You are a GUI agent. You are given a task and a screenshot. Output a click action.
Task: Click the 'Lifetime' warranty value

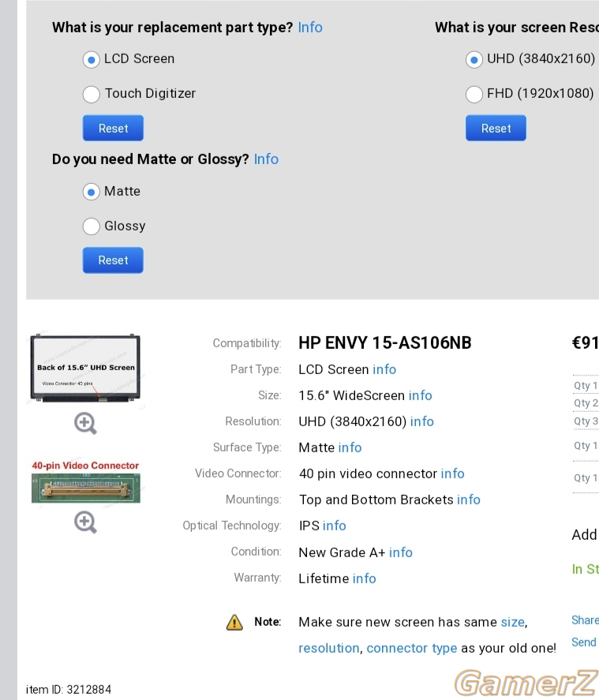324,578
